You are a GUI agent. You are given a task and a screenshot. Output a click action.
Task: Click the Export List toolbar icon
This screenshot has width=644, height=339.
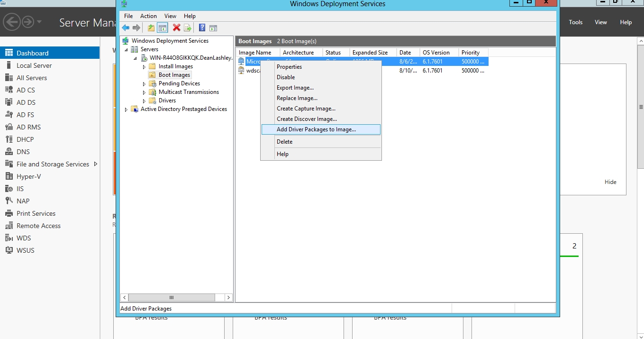(x=188, y=28)
